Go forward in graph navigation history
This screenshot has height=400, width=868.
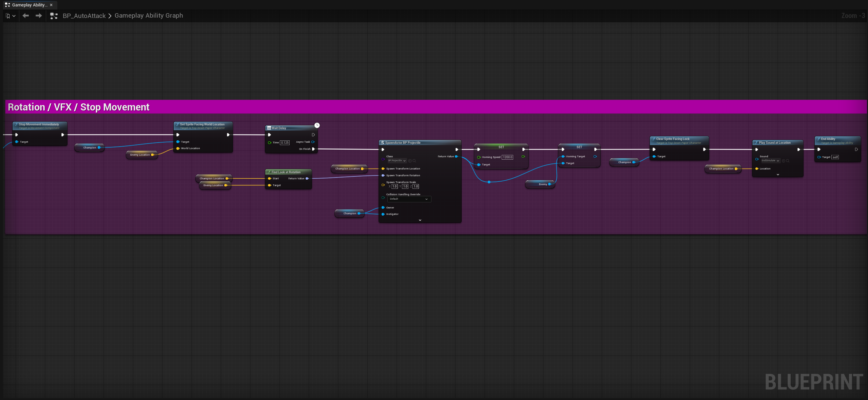coord(39,16)
